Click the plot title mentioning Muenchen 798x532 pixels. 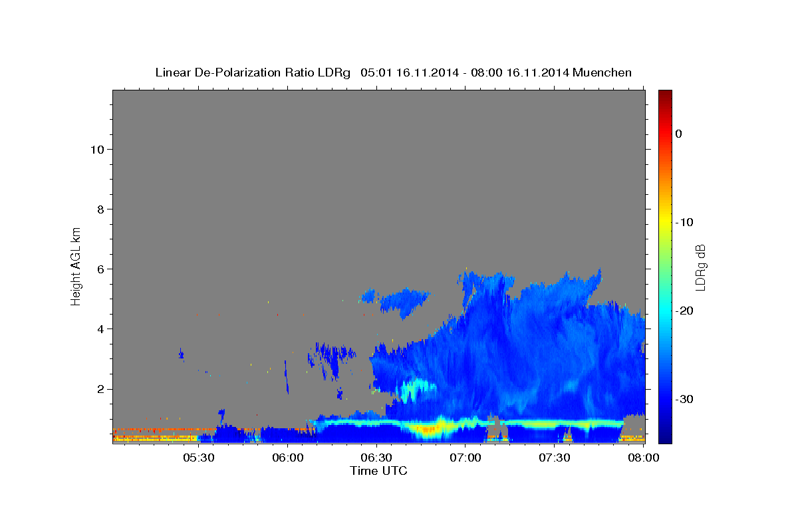point(393,72)
